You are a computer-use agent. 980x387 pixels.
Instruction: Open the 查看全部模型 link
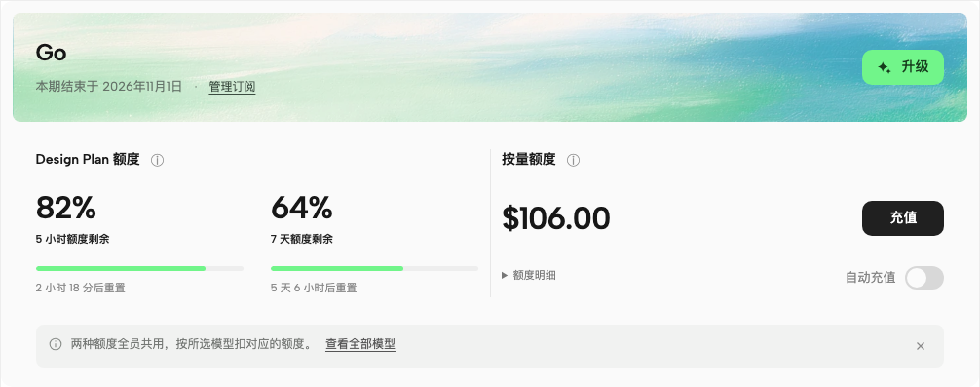point(360,344)
